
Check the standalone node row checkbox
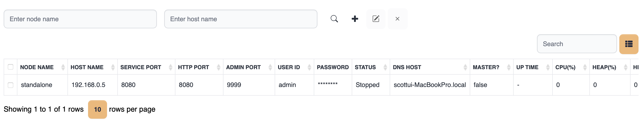[x=11, y=85]
